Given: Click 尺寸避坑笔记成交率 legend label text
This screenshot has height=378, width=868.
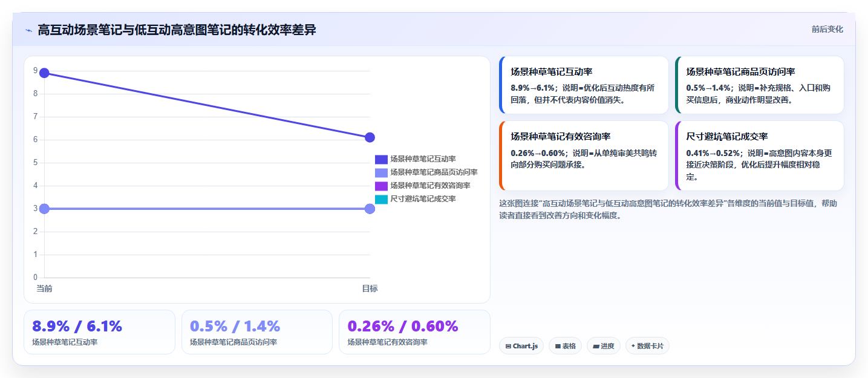Looking at the screenshot, I should click(x=423, y=199).
